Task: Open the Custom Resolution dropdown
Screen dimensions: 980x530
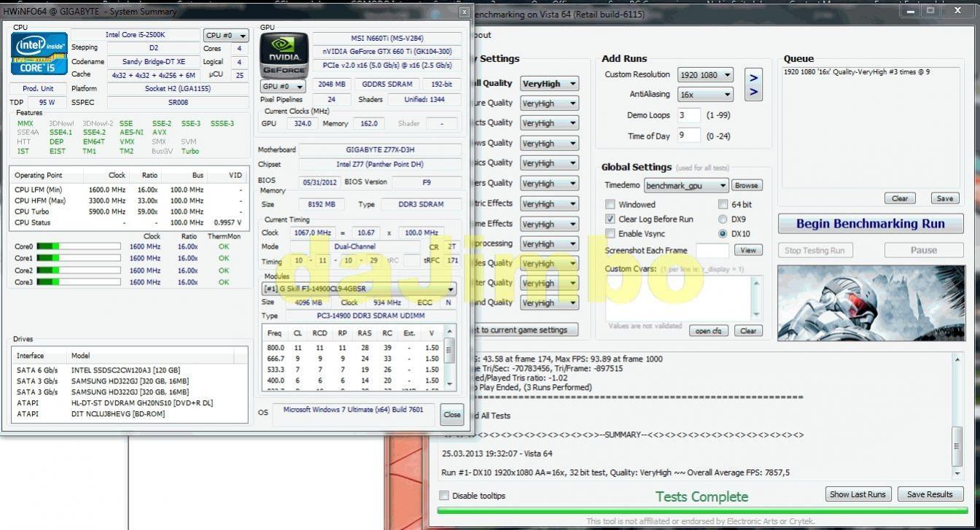Action: click(x=704, y=75)
